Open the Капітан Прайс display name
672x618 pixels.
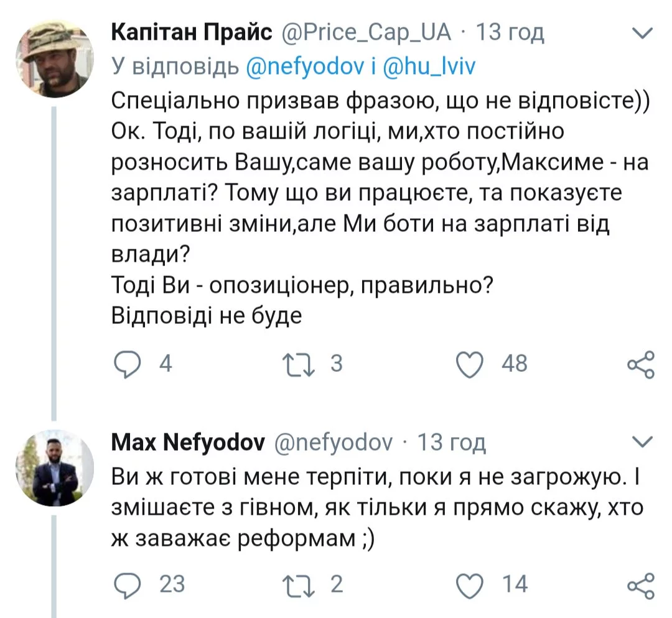tap(192, 32)
